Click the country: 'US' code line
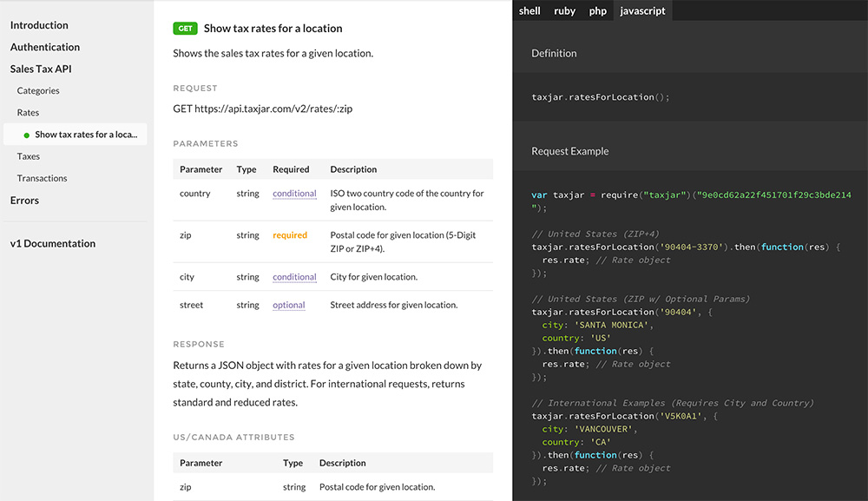 click(576, 339)
